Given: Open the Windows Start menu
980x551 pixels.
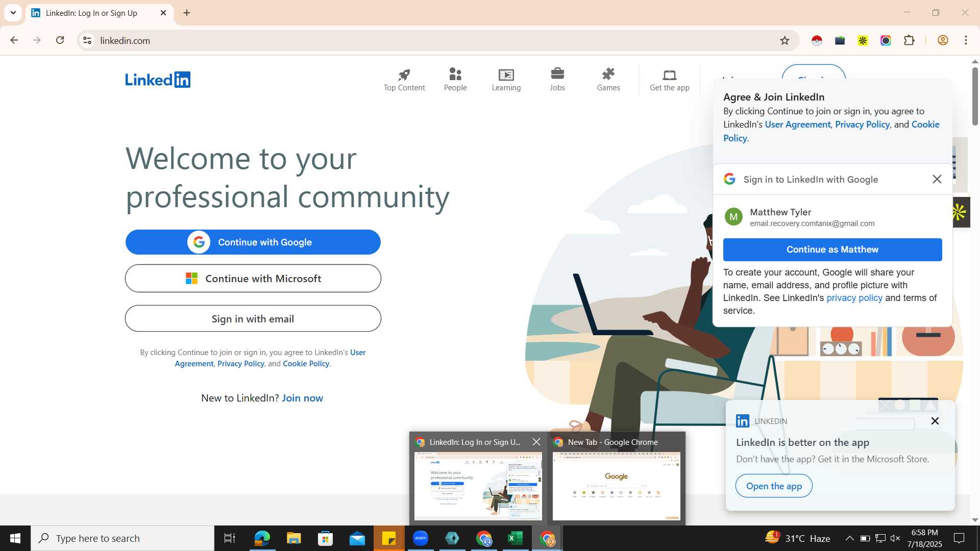Looking at the screenshot, I should click(x=15, y=538).
